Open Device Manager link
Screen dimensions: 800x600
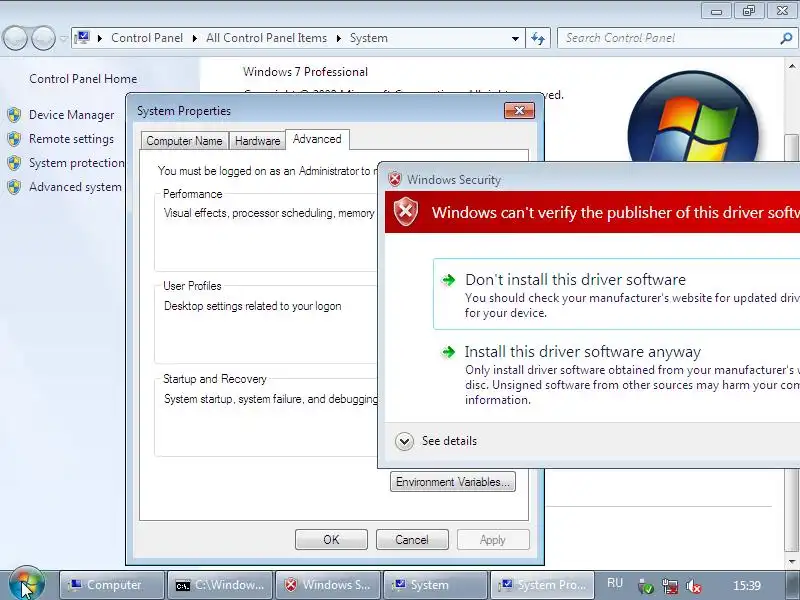(71, 115)
